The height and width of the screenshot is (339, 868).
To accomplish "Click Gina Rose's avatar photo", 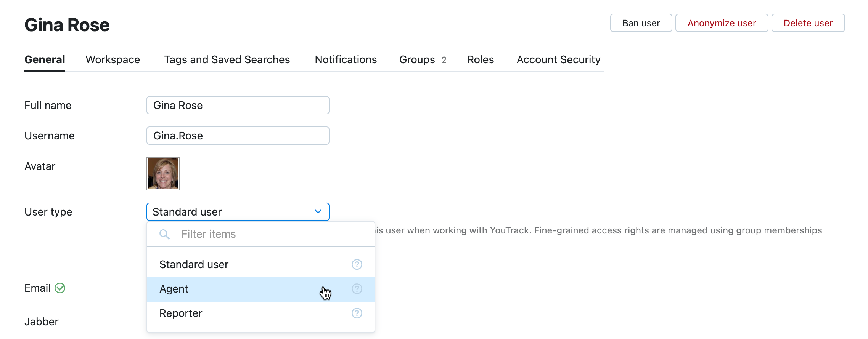I will point(163,174).
